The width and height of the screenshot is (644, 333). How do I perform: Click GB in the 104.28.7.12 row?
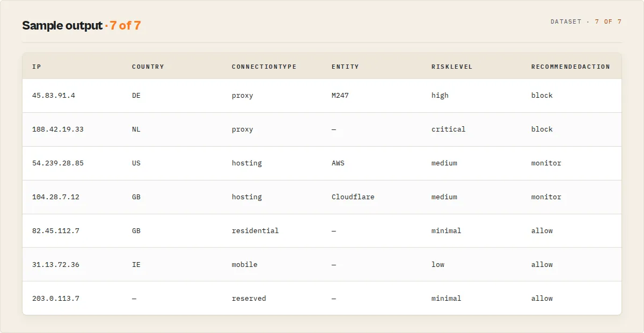(x=136, y=197)
